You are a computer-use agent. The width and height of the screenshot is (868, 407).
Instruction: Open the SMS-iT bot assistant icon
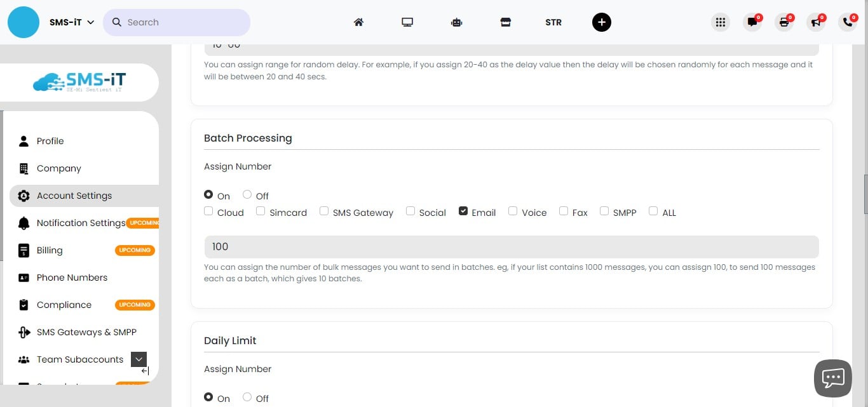pyautogui.click(x=456, y=22)
